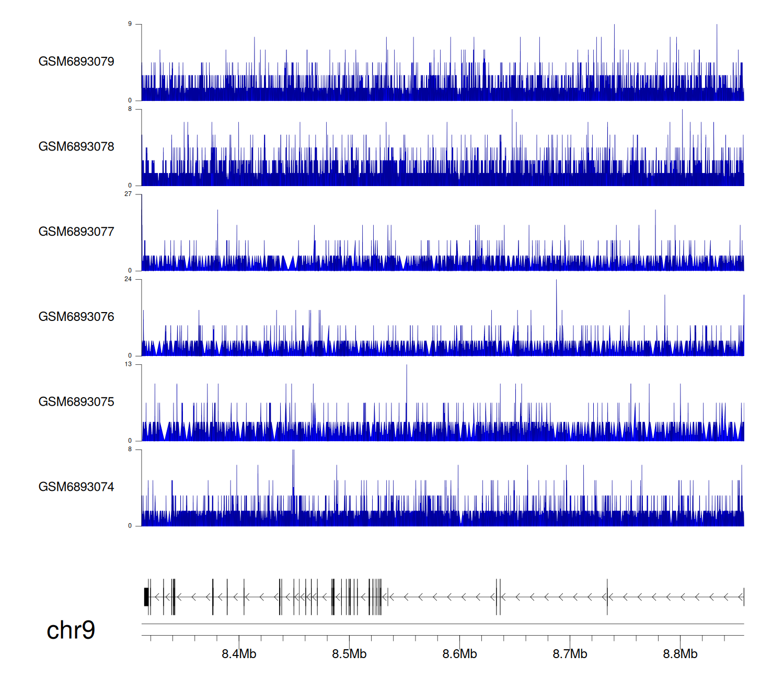Click the GSM6893075 sample label
Viewport: 784px width, 690px height.
[x=76, y=402]
